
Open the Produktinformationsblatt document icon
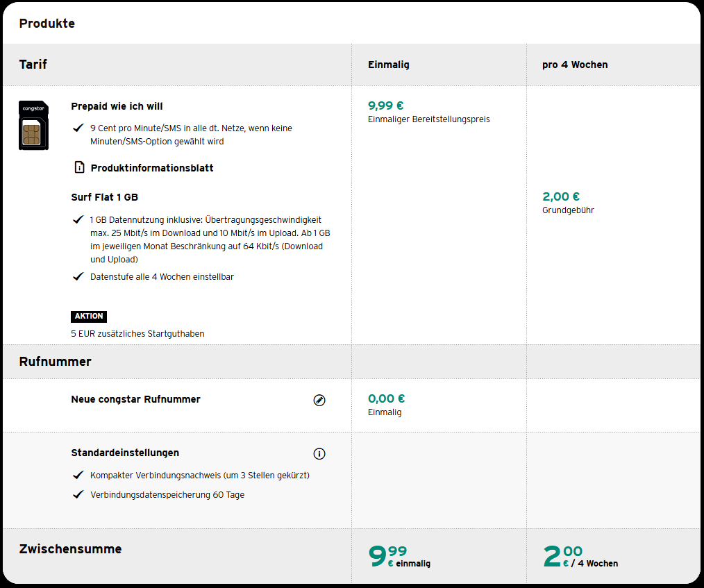(79, 168)
